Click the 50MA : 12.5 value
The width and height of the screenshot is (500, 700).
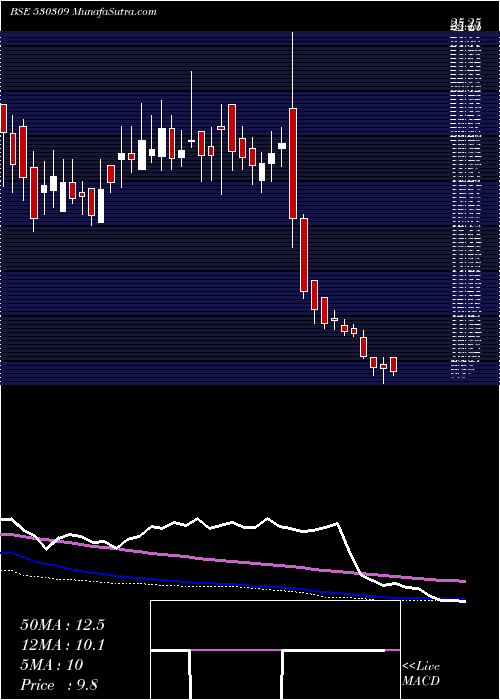[x=62, y=625]
